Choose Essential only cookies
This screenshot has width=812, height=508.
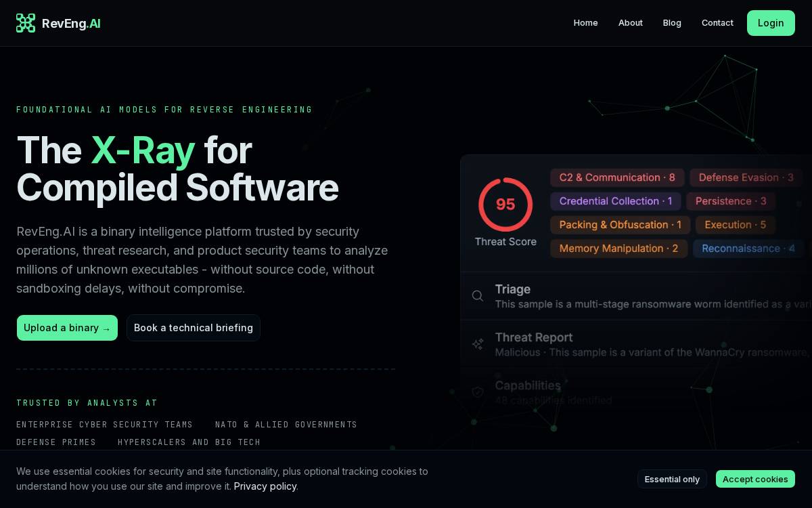[x=672, y=479]
